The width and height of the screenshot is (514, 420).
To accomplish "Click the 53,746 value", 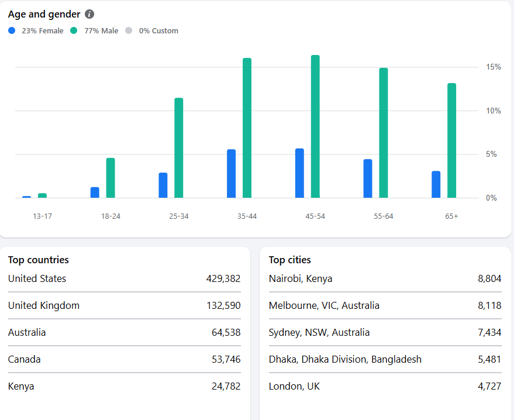I will point(226,359).
